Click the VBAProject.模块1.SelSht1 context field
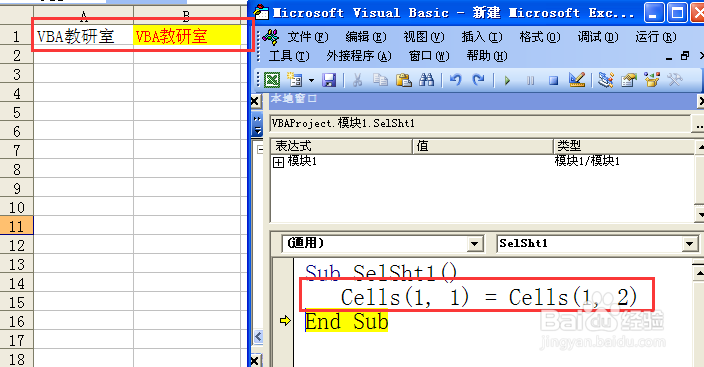 (x=480, y=123)
